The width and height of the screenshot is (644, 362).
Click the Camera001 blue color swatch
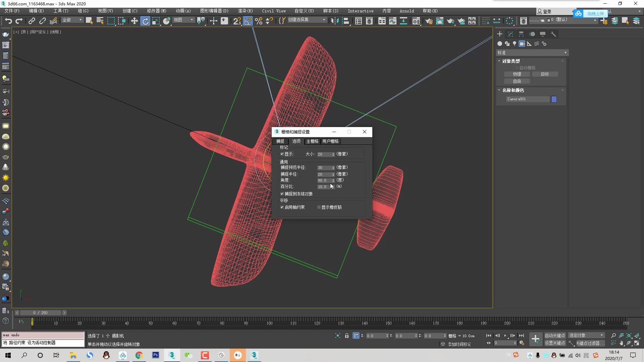[554, 99]
